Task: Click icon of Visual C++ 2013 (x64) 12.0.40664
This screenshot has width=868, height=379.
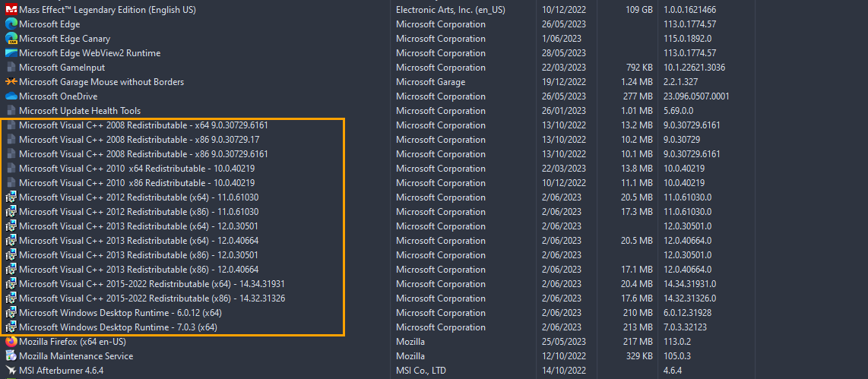Action: click(11, 240)
